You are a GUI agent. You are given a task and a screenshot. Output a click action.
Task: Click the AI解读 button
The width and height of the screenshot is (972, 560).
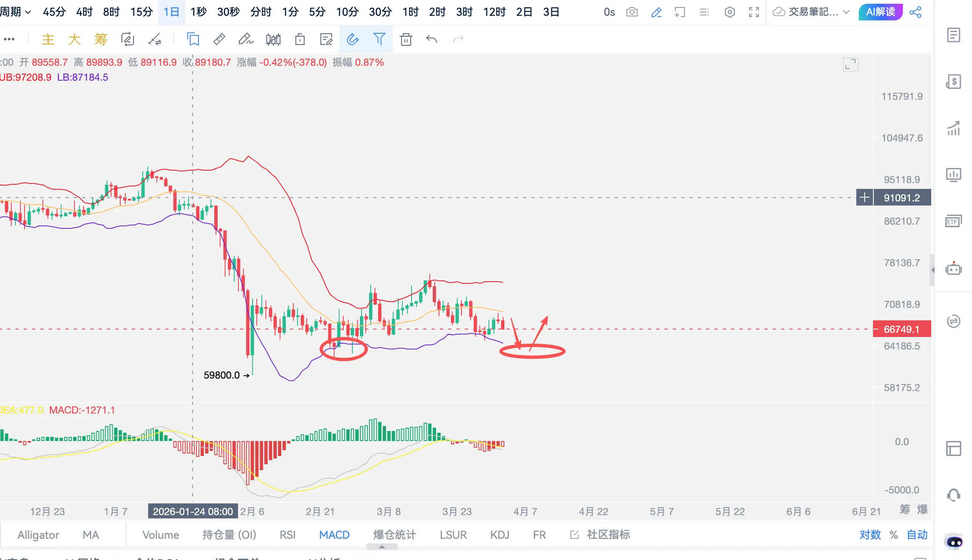click(880, 12)
